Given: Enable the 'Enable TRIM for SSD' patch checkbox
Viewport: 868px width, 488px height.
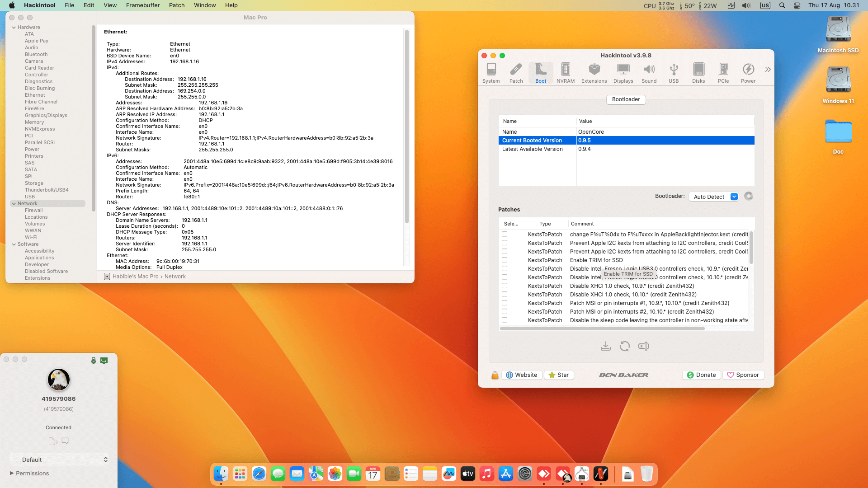Looking at the screenshot, I should pos(505,260).
